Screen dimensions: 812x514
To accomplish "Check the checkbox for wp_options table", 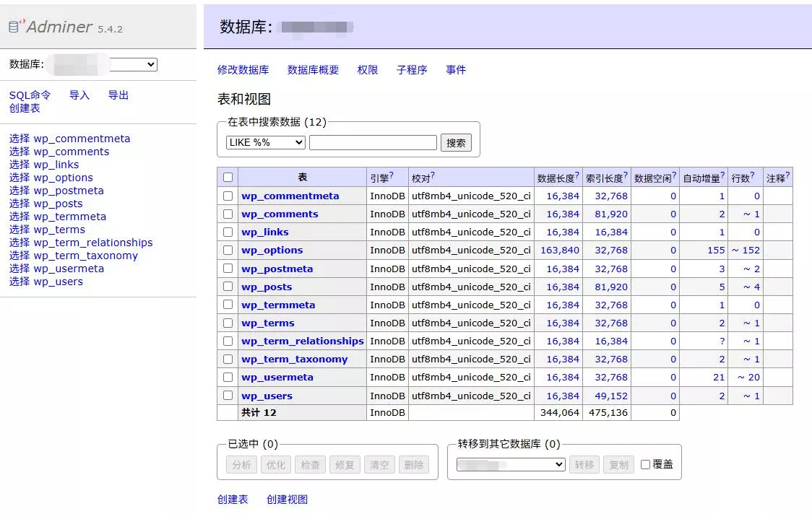I will click(x=228, y=250).
